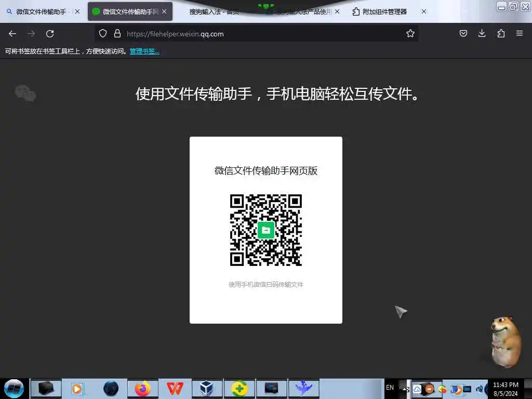Click the network monitor tray icon
532x399 pixels.
click(x=468, y=389)
